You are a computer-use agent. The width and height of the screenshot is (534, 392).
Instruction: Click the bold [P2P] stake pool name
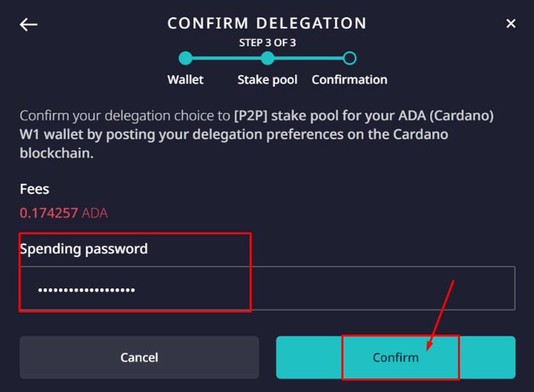(250, 116)
